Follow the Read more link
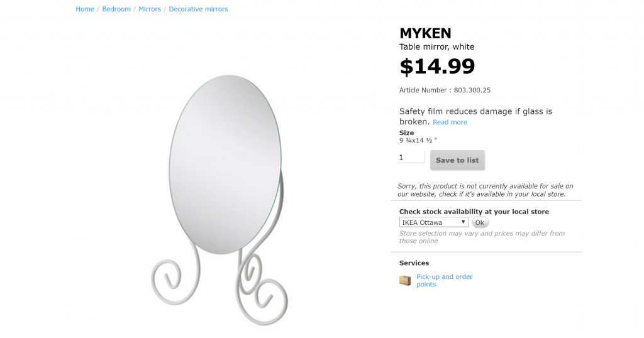644x338 pixels. tap(450, 123)
